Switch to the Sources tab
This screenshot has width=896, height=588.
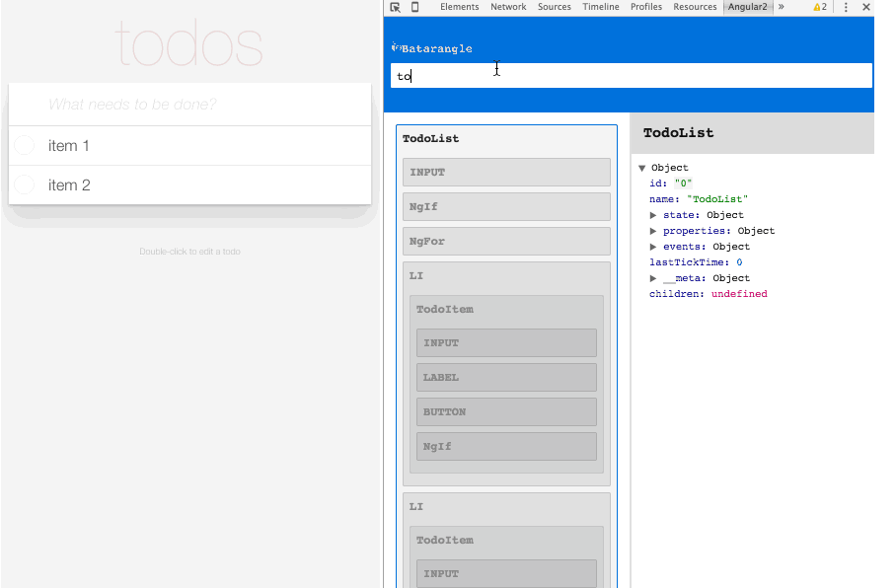555,7
